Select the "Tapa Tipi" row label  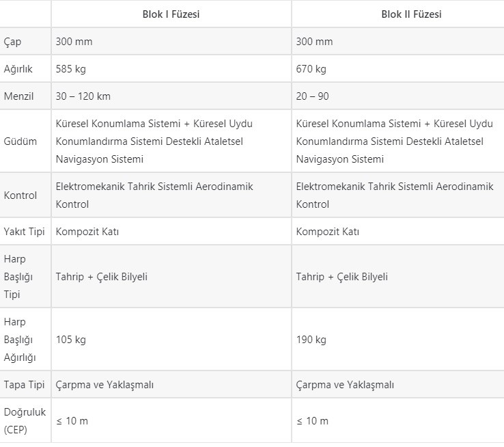[24, 385]
